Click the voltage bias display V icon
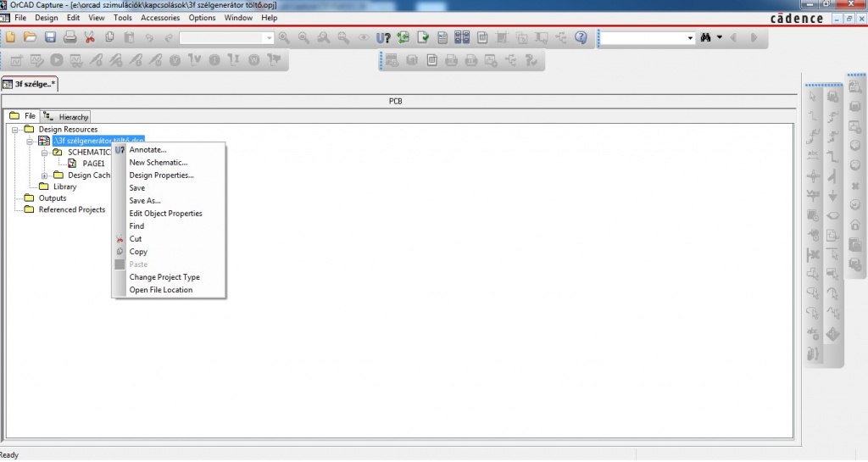Viewport: 868px width, 462px height. pyautogui.click(x=175, y=59)
